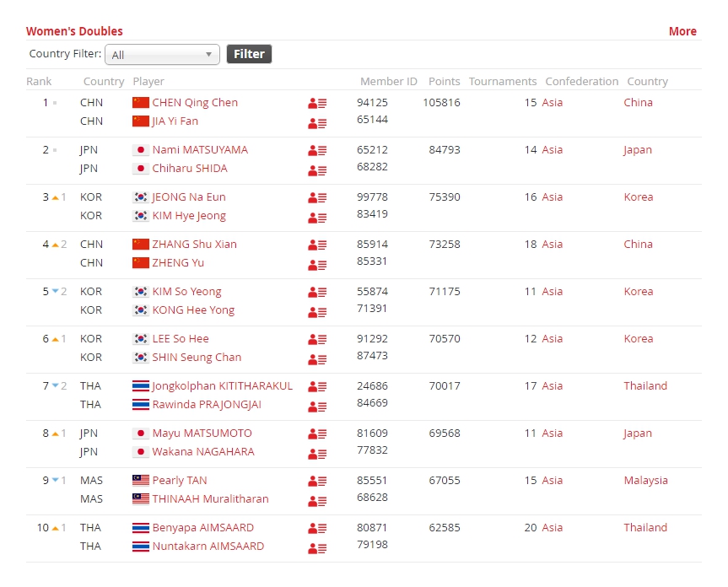This screenshot has height=587, width=728.
Task: Open profile icon for KIM So Yeong
Action: 317,292
